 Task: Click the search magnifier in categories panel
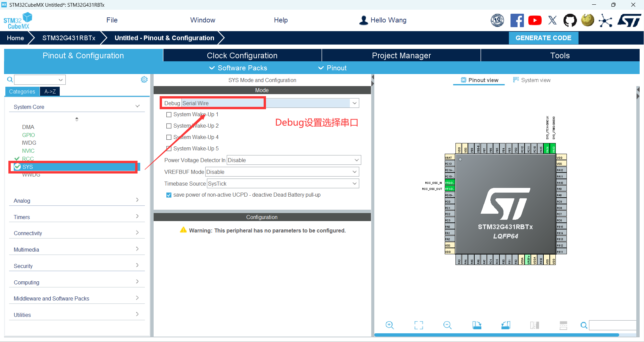tap(10, 79)
